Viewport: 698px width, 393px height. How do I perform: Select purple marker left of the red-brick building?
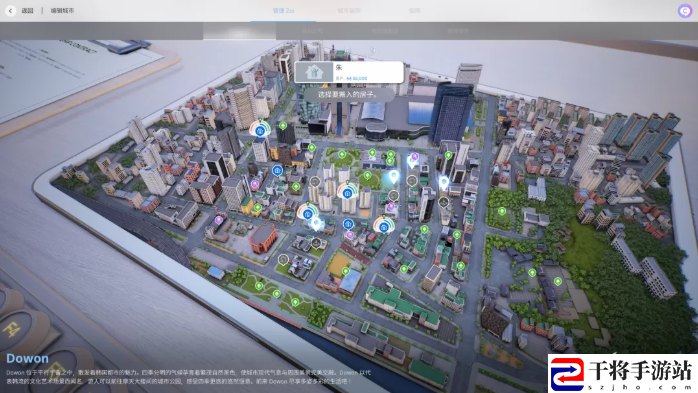tap(219, 220)
